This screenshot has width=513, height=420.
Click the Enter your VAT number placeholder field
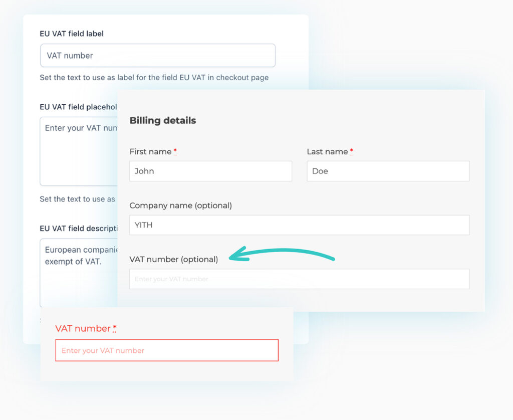tap(299, 279)
